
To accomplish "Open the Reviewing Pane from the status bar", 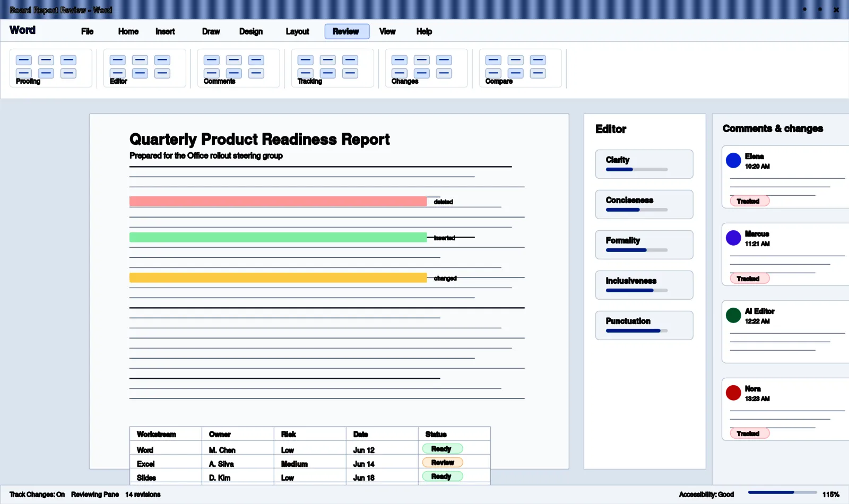I will pyautogui.click(x=95, y=494).
